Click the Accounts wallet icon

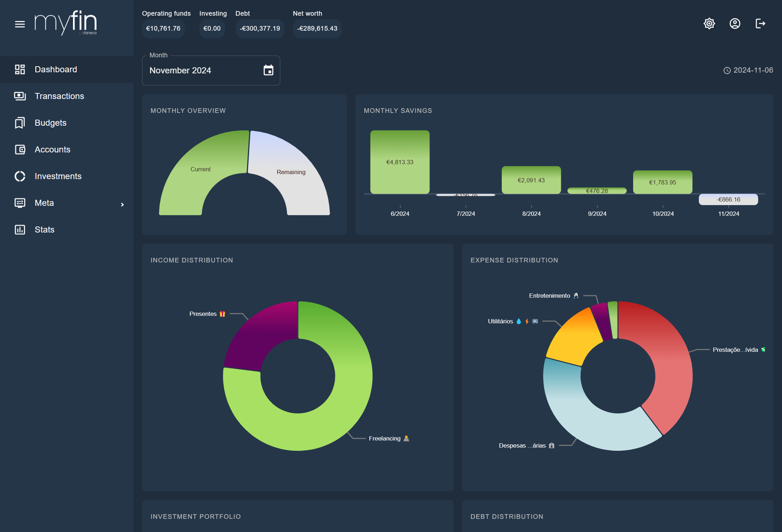20,150
